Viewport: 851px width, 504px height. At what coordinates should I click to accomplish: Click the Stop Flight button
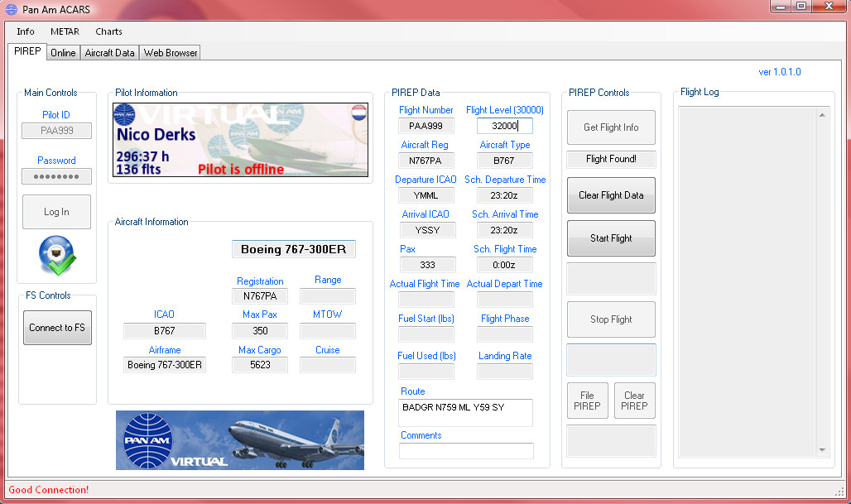coord(611,319)
